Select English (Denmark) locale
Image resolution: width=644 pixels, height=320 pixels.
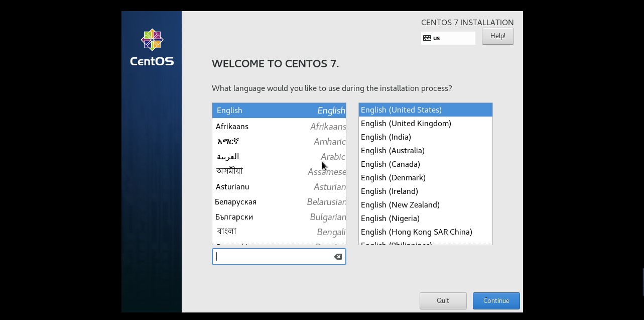[425, 177]
